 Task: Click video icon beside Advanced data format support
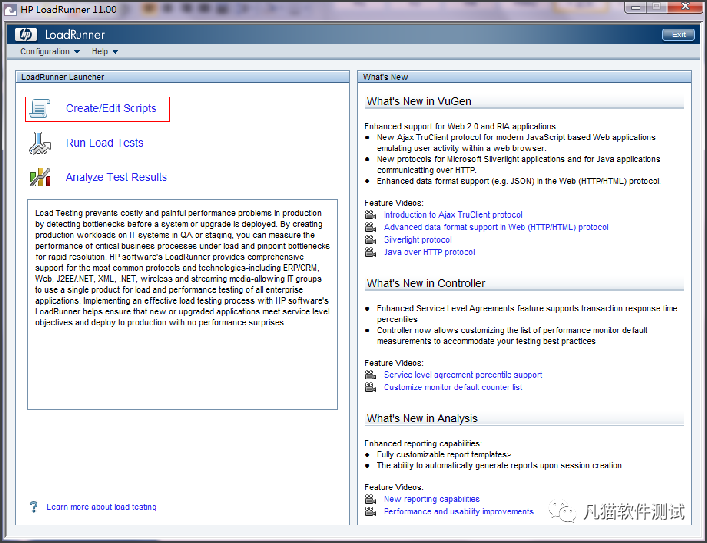[x=370, y=227]
